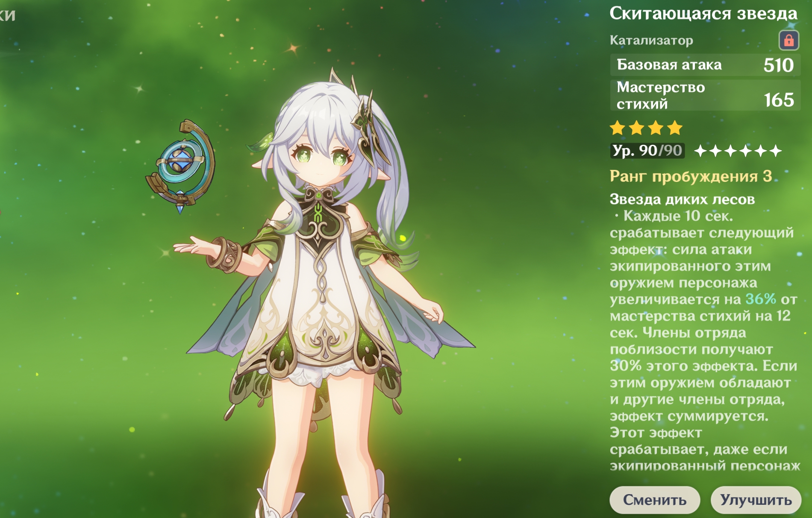This screenshot has width=812, height=518.
Task: Select the fourth gold rarity star
Action: tap(675, 128)
